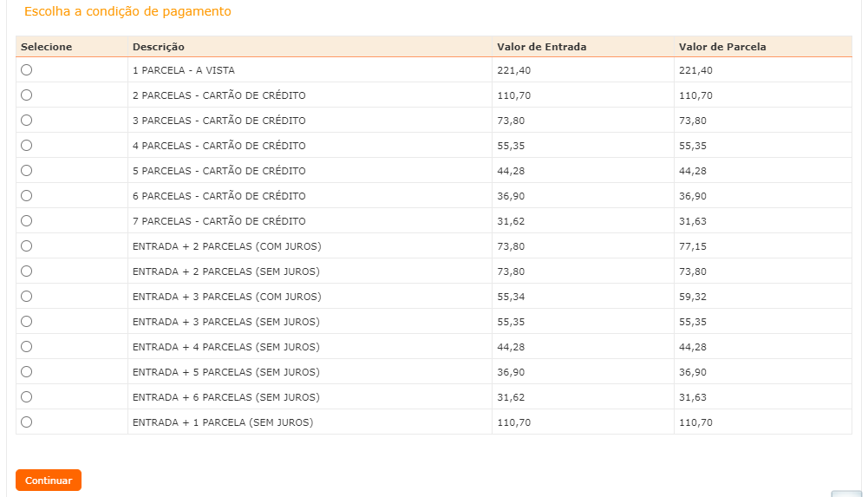Select 4 Parcelas - Cartão de Crédito radio
The width and height of the screenshot is (868, 497).
(27, 146)
